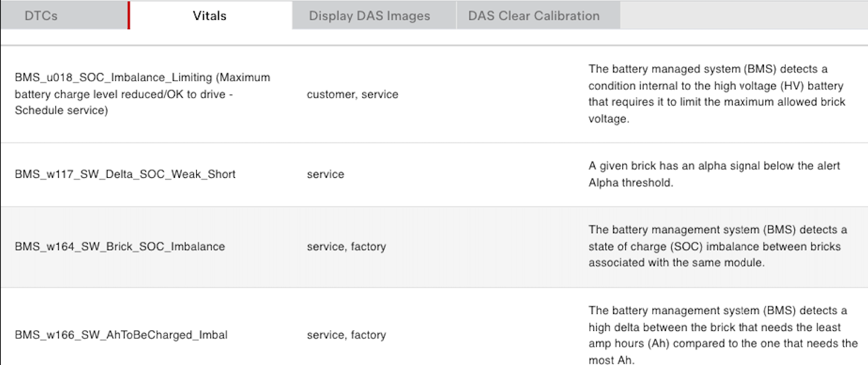Click 'service, factory' audience in BMS_w164 row

(x=346, y=247)
